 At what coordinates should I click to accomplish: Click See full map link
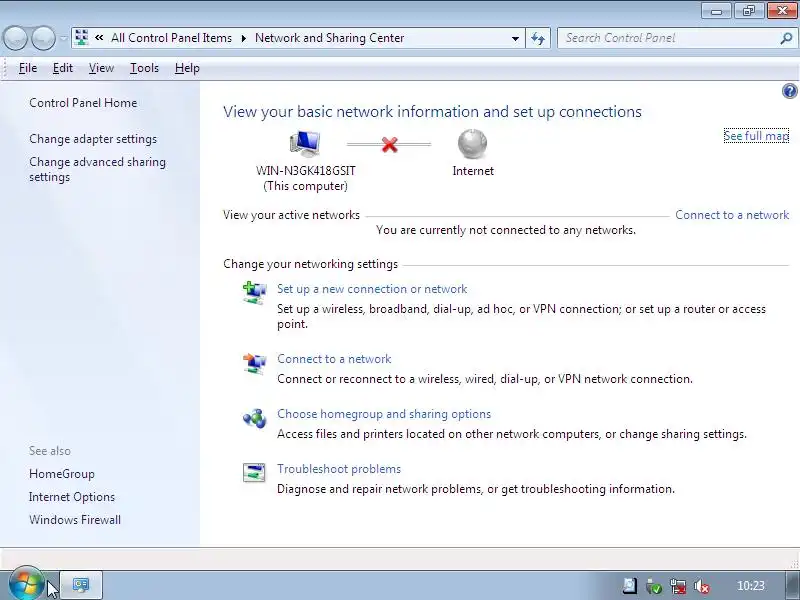[x=756, y=136]
